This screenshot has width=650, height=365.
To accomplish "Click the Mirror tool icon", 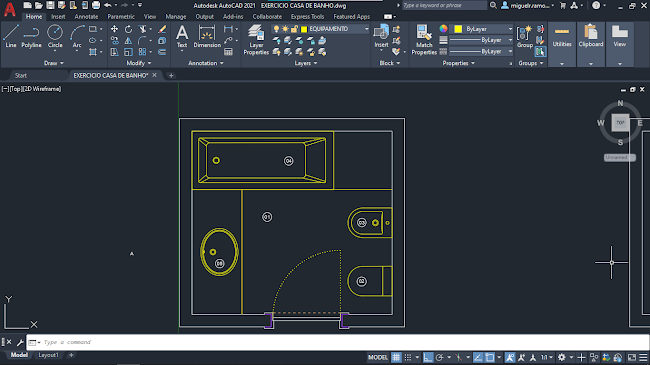I will click(129, 41).
